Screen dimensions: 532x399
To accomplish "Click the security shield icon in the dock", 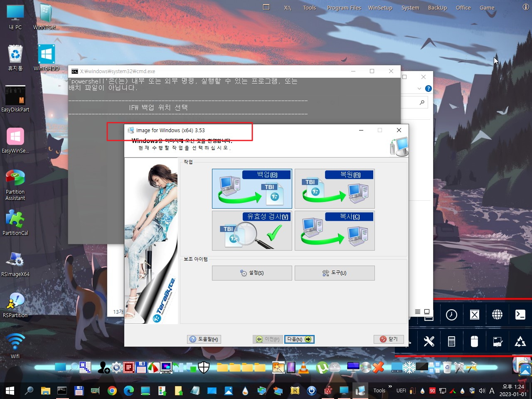I will (204, 367).
